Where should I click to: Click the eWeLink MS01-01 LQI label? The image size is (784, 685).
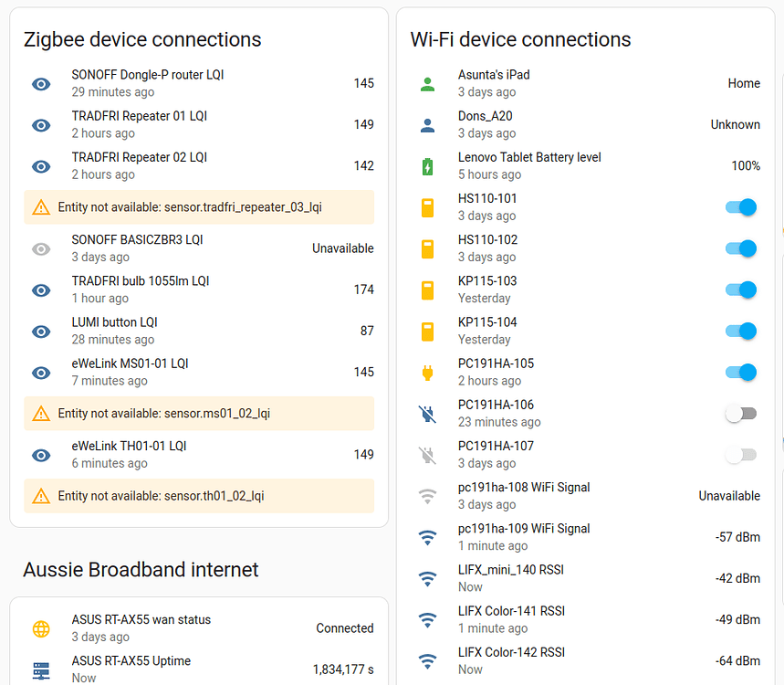coord(130,364)
